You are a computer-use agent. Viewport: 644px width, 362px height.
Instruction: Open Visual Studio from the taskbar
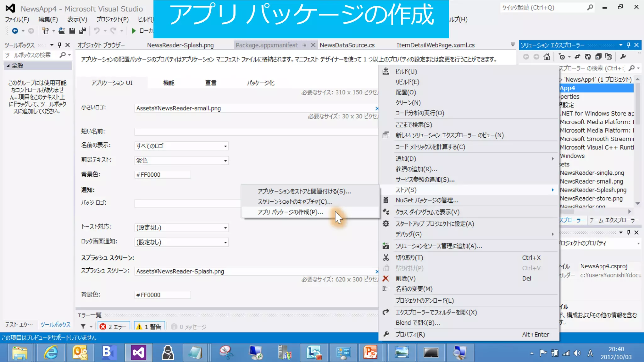tap(138, 352)
